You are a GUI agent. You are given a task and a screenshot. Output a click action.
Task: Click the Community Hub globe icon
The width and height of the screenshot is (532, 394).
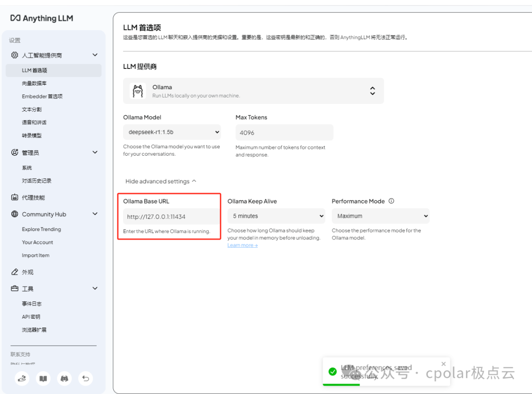(15, 214)
